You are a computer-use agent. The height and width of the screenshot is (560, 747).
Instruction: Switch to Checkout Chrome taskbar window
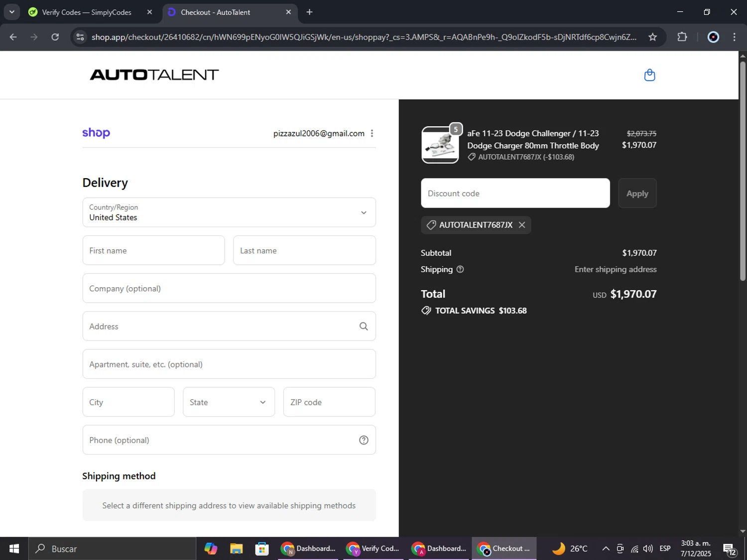504,549
